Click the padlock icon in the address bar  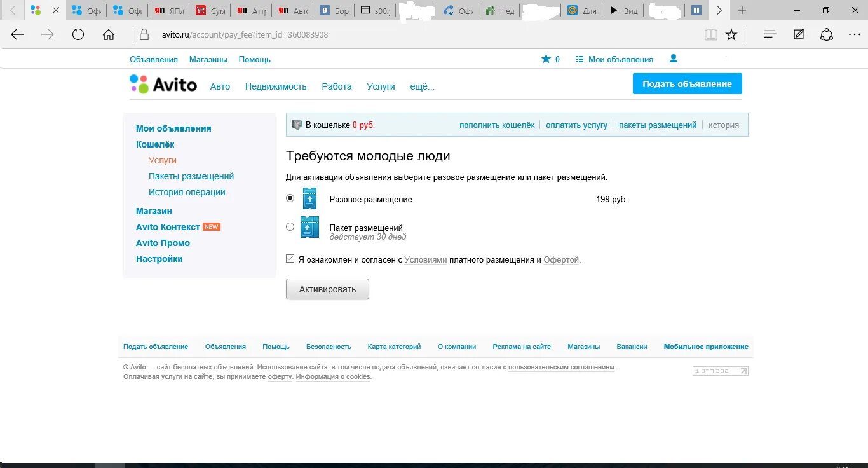click(x=144, y=34)
